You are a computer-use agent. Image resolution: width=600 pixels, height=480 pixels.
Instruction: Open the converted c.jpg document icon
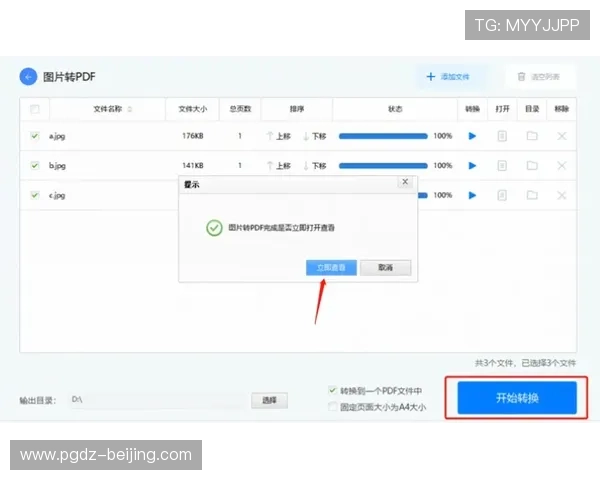click(x=502, y=195)
